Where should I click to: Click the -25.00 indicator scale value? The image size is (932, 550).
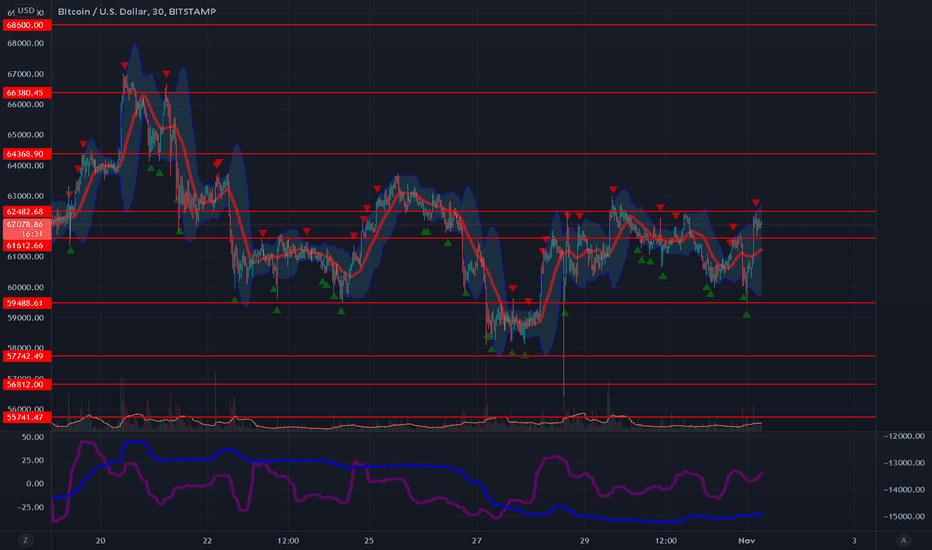coord(31,507)
